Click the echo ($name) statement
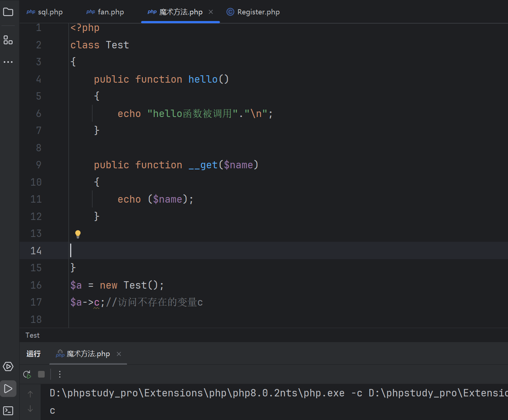The image size is (508, 420). [x=155, y=199]
